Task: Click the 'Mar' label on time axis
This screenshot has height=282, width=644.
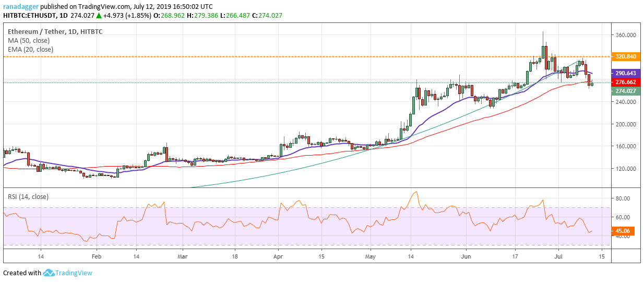Action: click(x=183, y=257)
